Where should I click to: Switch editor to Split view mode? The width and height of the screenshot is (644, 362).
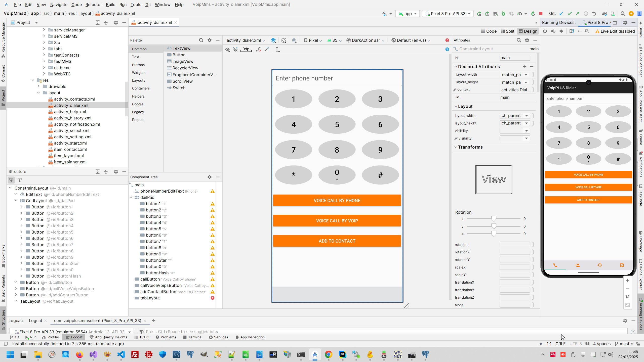click(507, 31)
